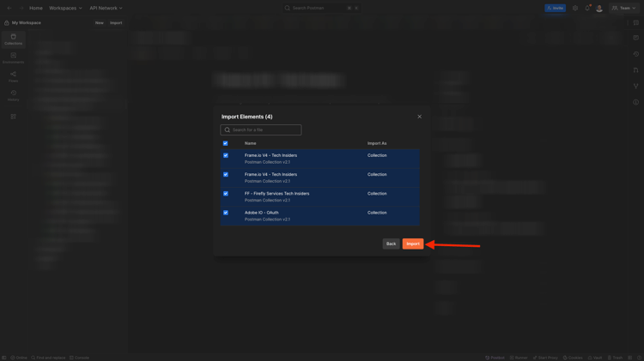
Task: Open the Settings gear icon
Action: [575, 8]
